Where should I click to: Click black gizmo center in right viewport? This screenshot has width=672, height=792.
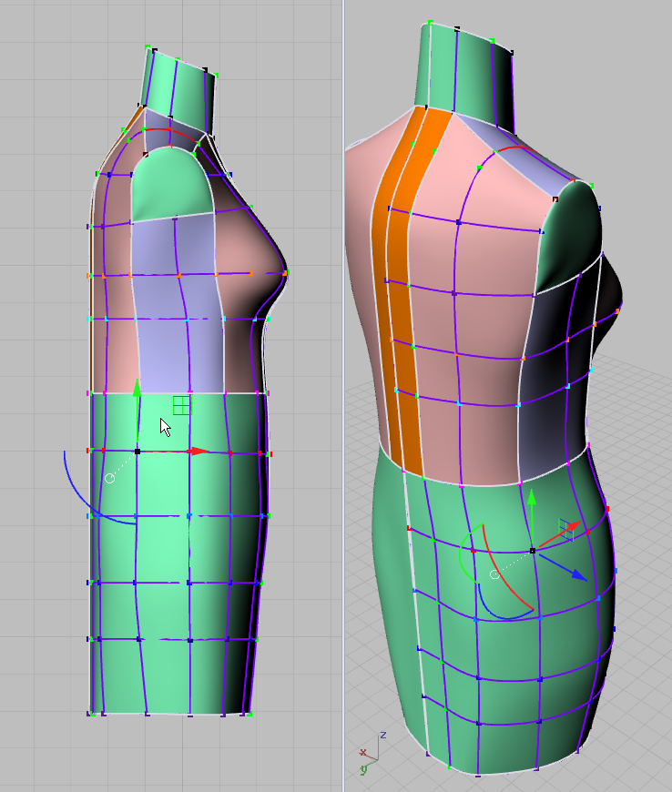533,551
